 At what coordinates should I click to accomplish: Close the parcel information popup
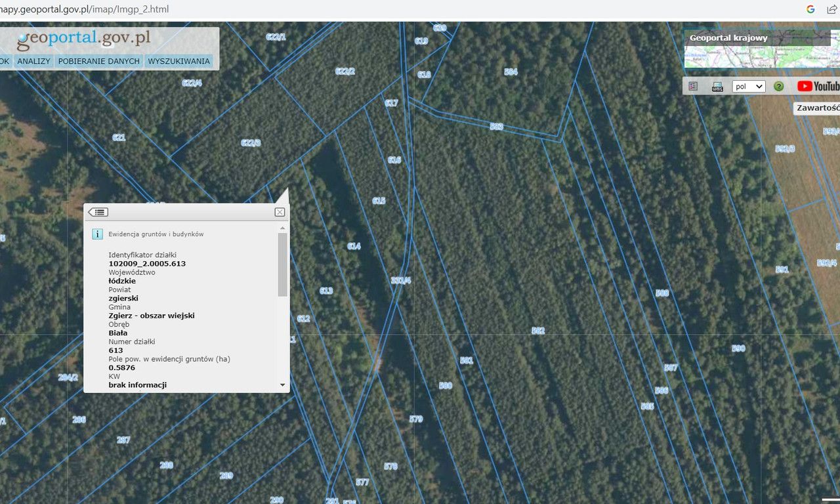(280, 212)
